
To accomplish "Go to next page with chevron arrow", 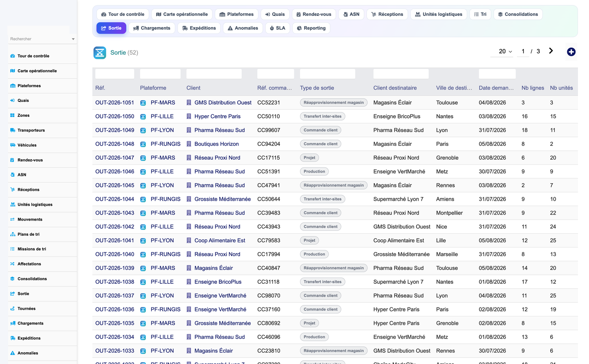I will click(551, 51).
